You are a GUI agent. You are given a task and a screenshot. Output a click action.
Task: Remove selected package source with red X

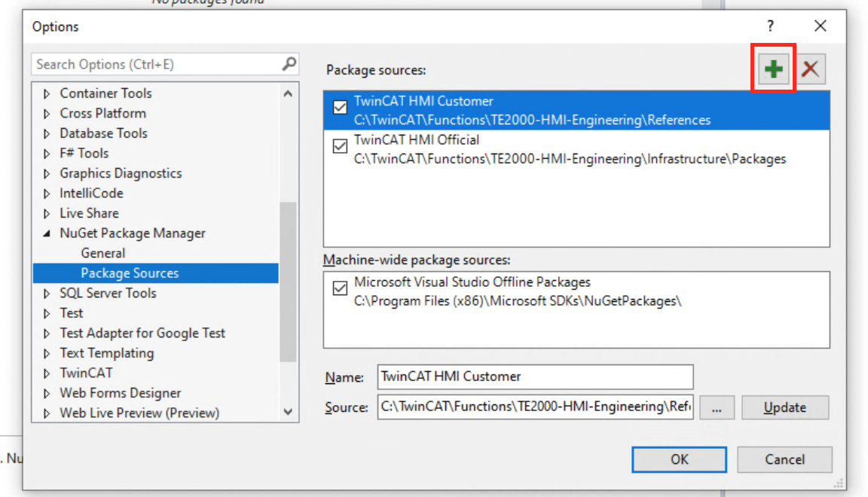point(811,69)
